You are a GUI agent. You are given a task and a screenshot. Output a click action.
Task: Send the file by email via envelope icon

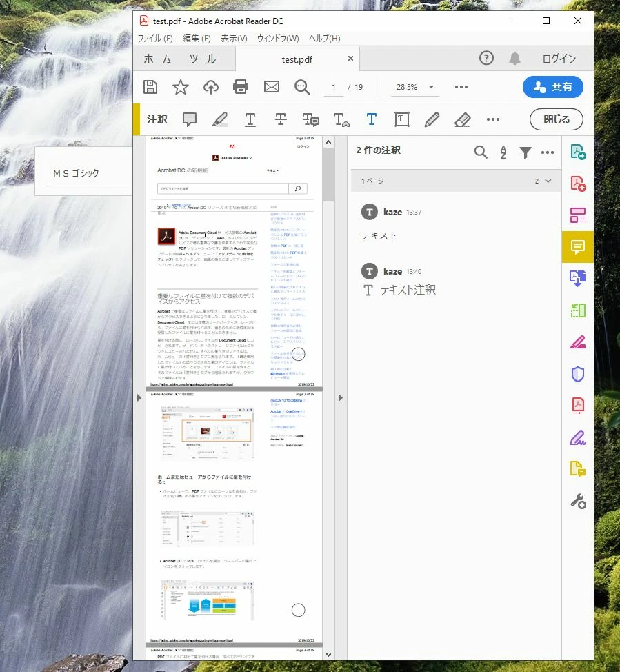click(272, 87)
